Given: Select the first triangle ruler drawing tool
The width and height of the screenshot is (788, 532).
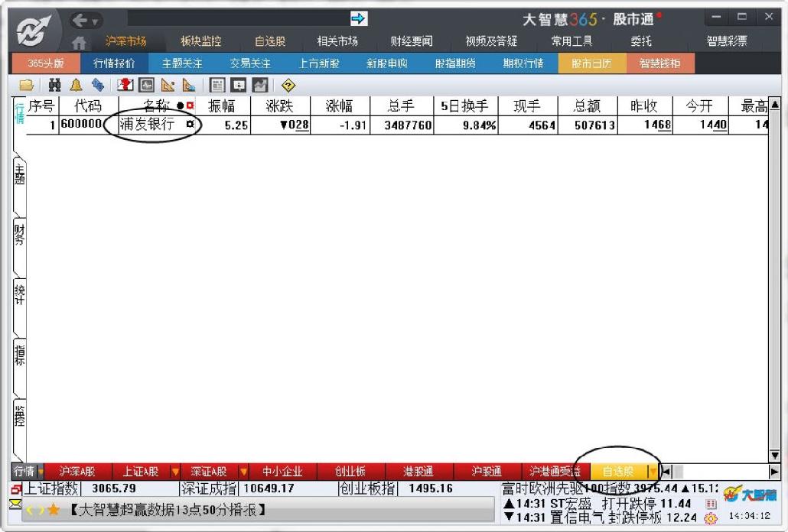Looking at the screenshot, I should 168,86.
